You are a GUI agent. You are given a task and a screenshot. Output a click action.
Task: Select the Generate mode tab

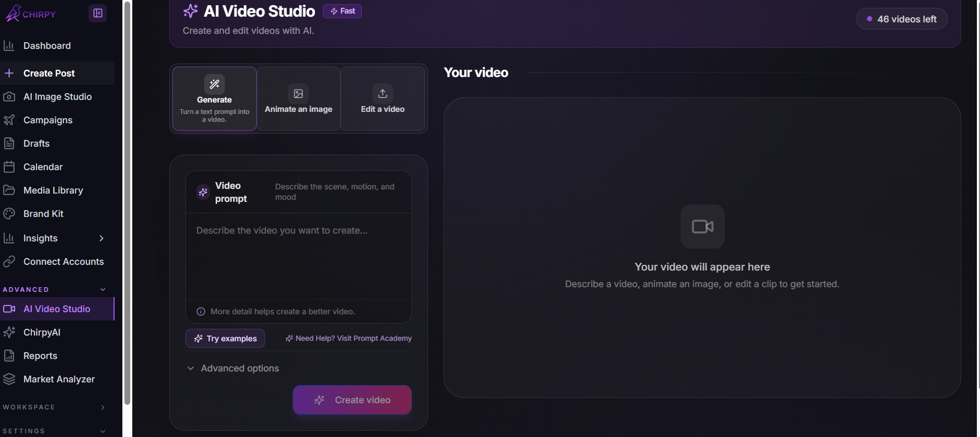pos(215,98)
